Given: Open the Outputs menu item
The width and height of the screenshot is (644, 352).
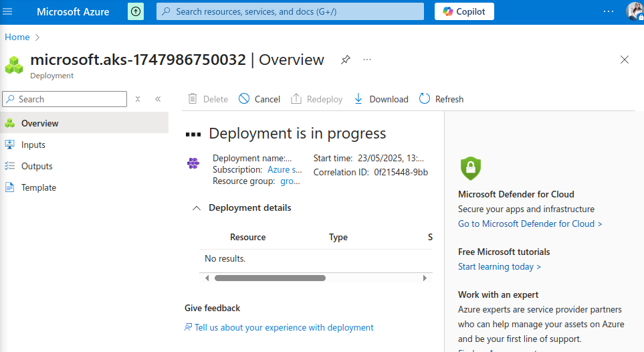Looking at the screenshot, I should point(37,166).
